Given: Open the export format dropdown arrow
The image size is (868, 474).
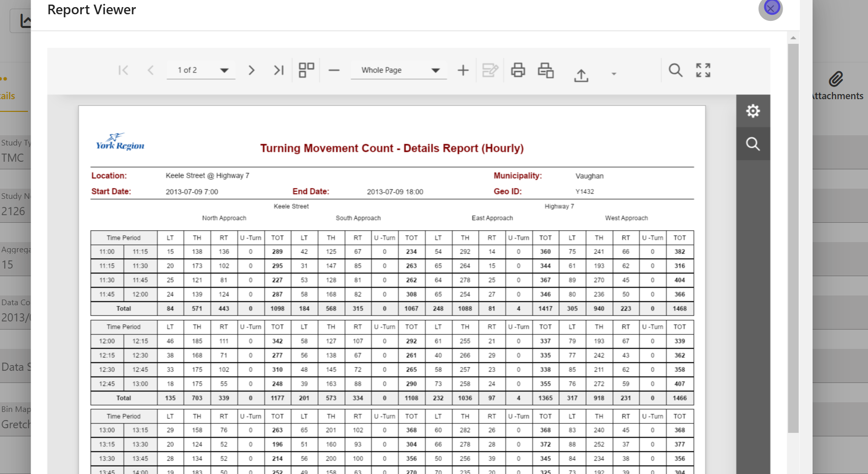Looking at the screenshot, I should pyautogui.click(x=614, y=74).
